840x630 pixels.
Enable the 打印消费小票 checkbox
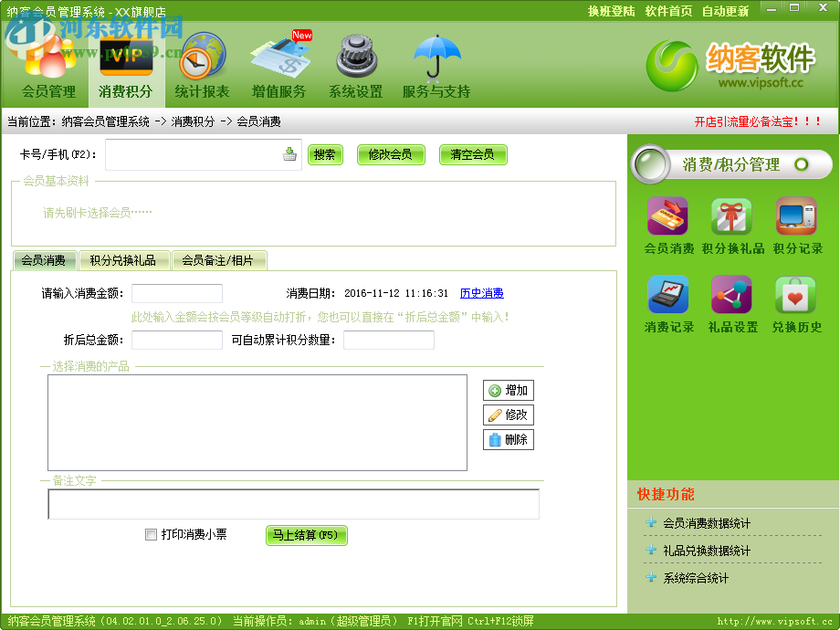tap(151, 534)
